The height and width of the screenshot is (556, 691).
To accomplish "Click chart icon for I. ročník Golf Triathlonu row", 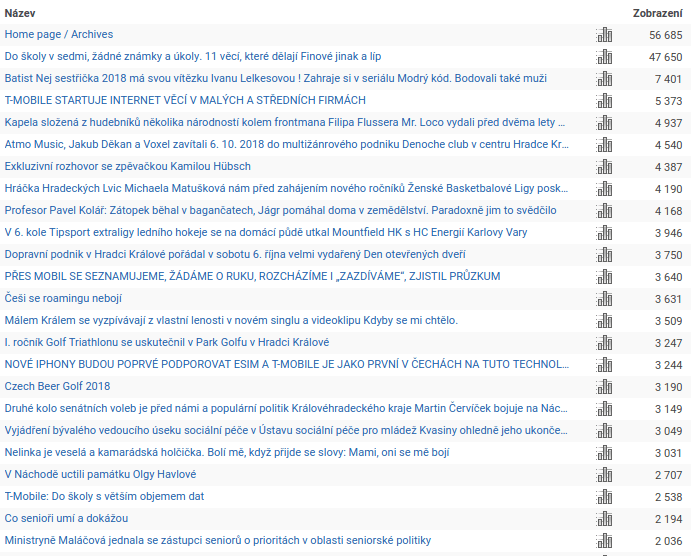I will click(603, 343).
